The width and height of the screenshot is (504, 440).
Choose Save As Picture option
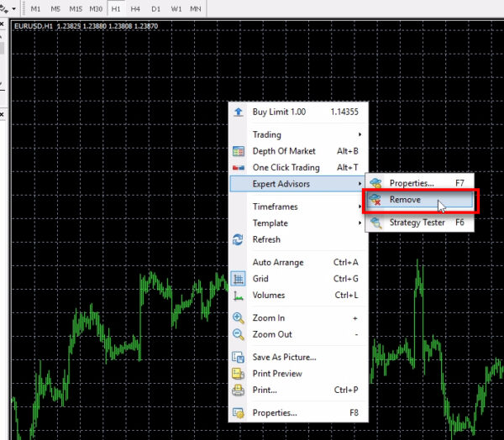coord(284,357)
